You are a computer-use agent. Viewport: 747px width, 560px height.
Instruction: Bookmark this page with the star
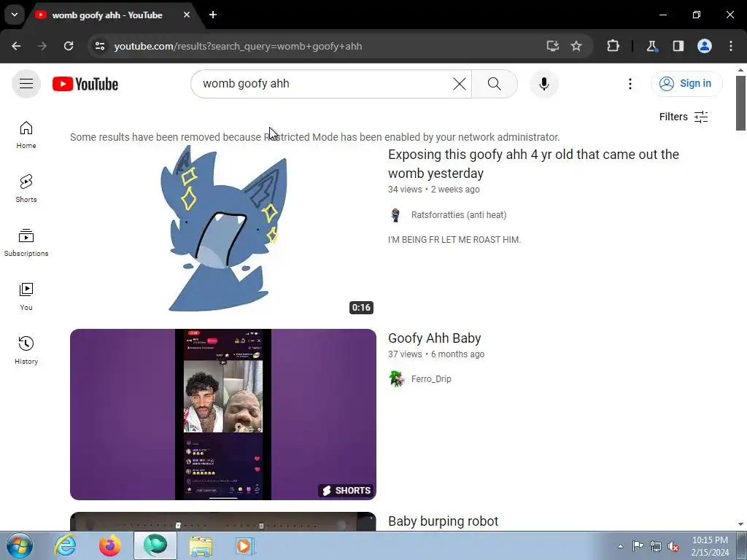(576, 46)
